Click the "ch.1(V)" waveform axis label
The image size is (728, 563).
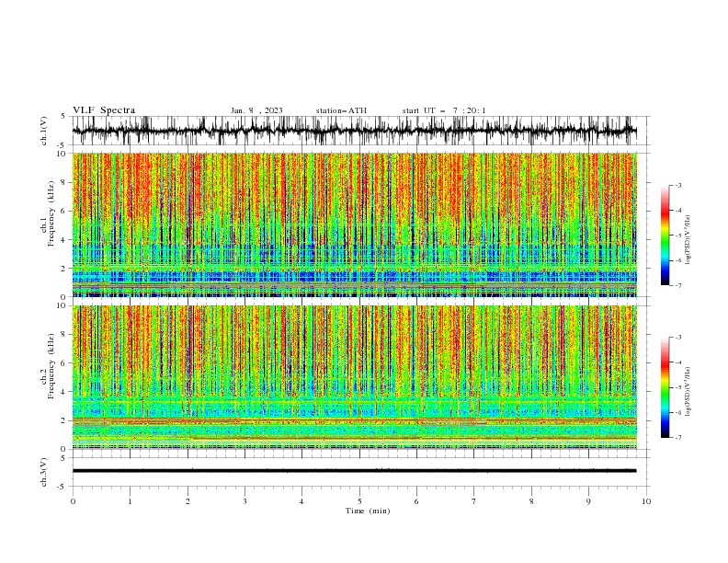tap(44, 131)
